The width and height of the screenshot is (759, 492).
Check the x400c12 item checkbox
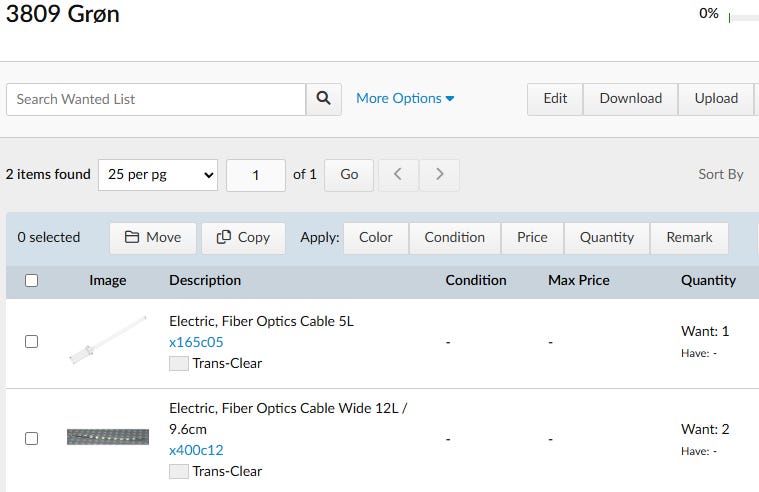31,438
